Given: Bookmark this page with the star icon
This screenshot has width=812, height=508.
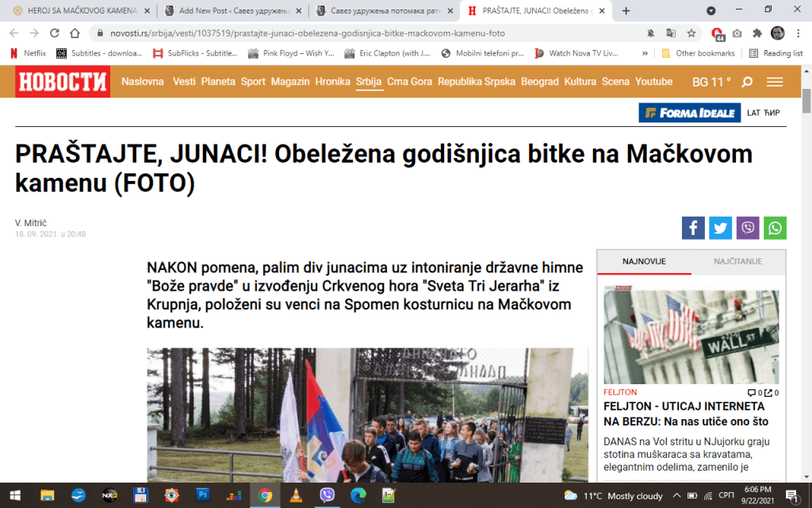Looking at the screenshot, I should 691,33.
